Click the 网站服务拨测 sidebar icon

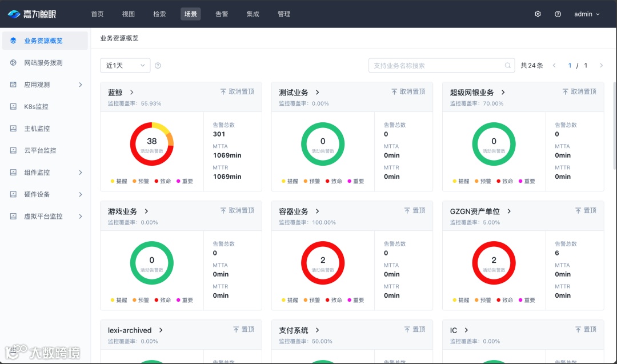pyautogui.click(x=13, y=62)
